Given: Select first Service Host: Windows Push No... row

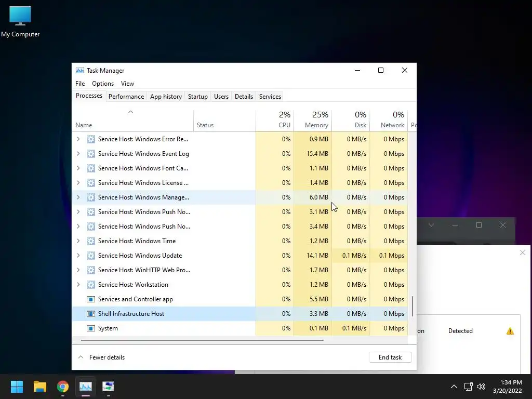Looking at the screenshot, I should click(240, 212).
